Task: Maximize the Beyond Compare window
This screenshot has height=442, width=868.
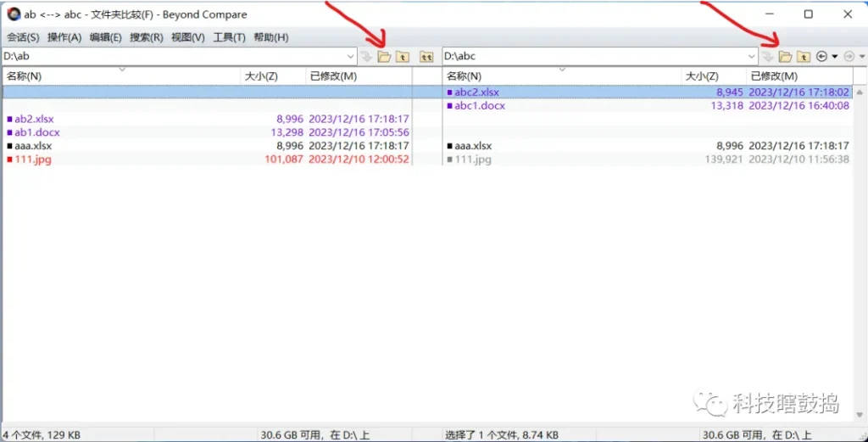Action: coord(808,14)
